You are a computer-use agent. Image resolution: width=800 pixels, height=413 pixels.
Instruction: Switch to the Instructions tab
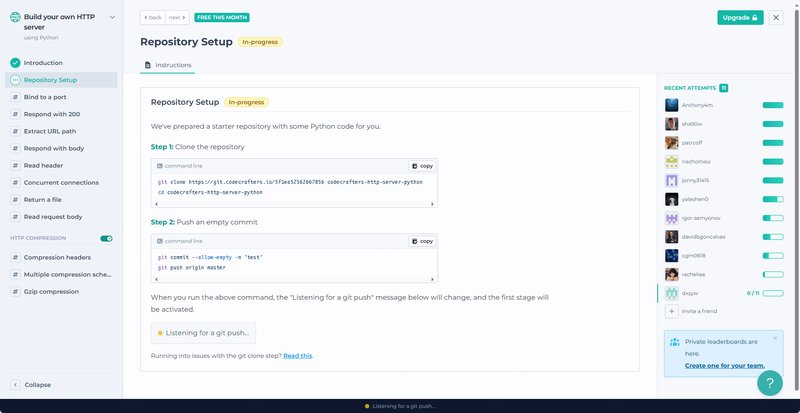(x=168, y=65)
